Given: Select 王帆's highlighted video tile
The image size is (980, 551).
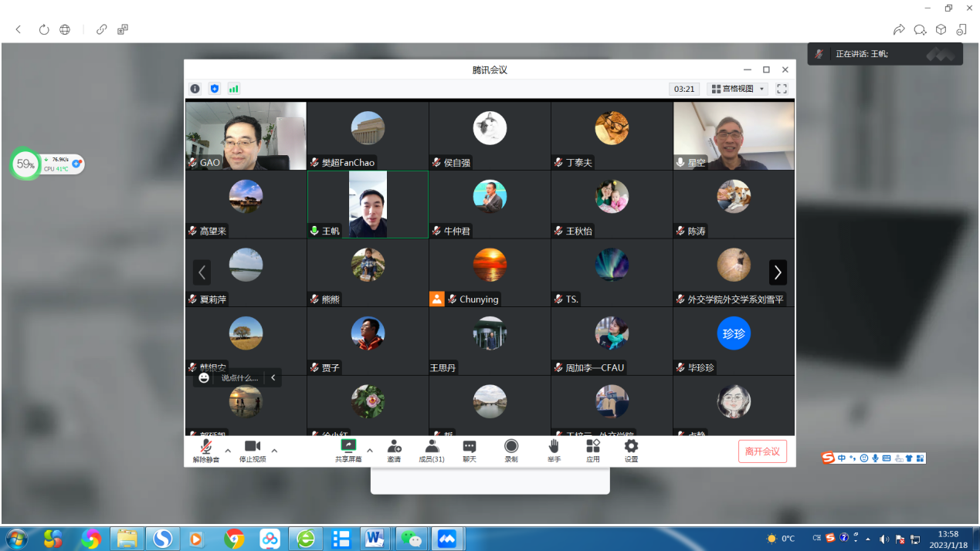Looking at the screenshot, I should click(x=368, y=205).
